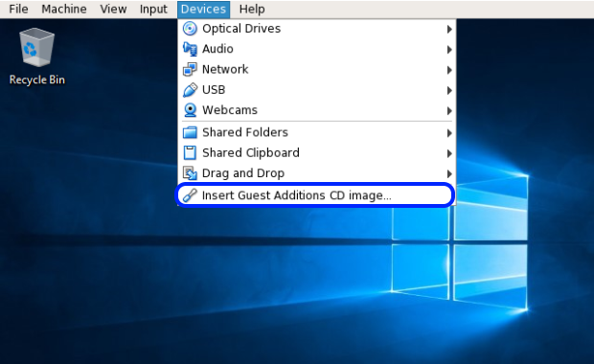Expand the Audio submenu arrow
Screen dimensions: 594x364
coord(449,49)
